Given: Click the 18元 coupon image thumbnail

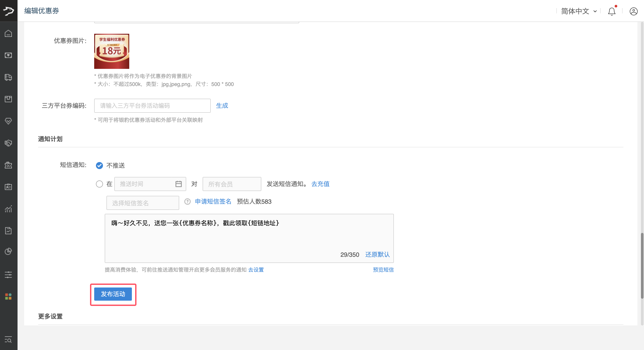Looking at the screenshot, I should [111, 51].
